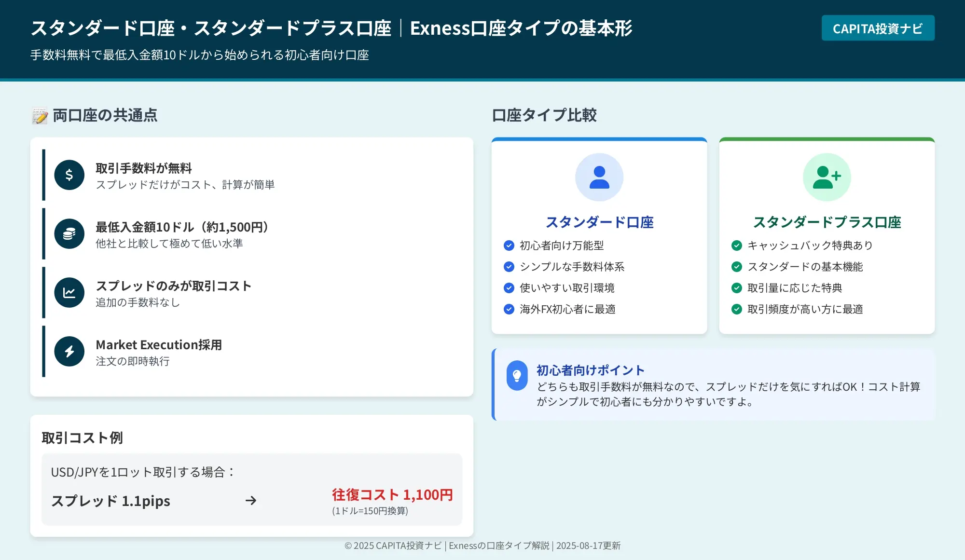Click the arrow icon after スプレッド 1.1pips
Image resolution: width=965 pixels, height=560 pixels.
(x=251, y=501)
